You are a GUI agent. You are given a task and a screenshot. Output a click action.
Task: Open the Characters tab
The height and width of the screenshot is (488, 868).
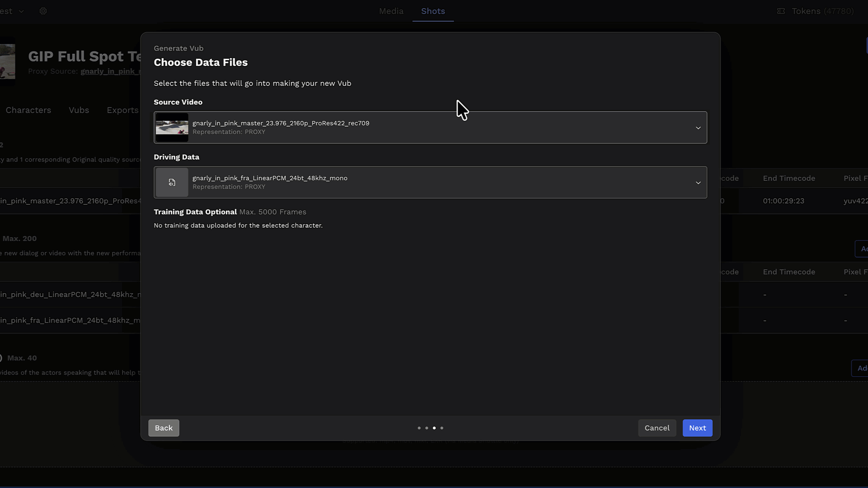(x=28, y=110)
